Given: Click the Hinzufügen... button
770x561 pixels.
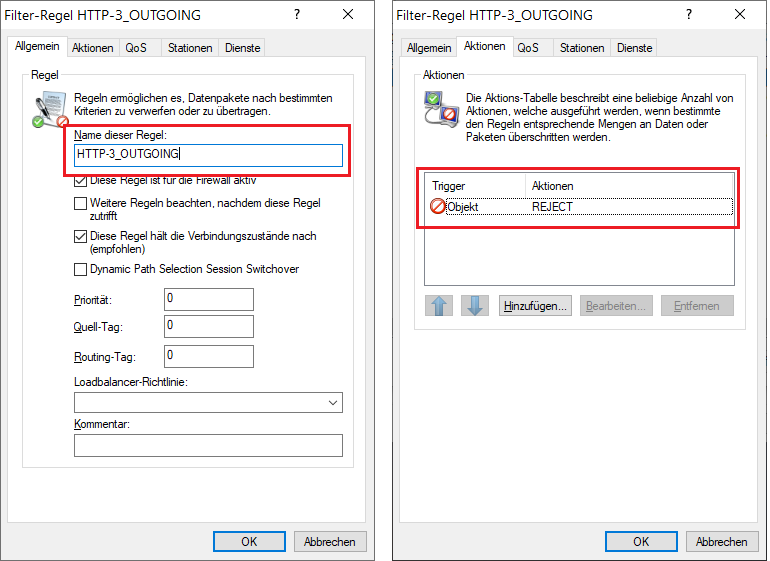Looking at the screenshot, I should click(x=535, y=306).
